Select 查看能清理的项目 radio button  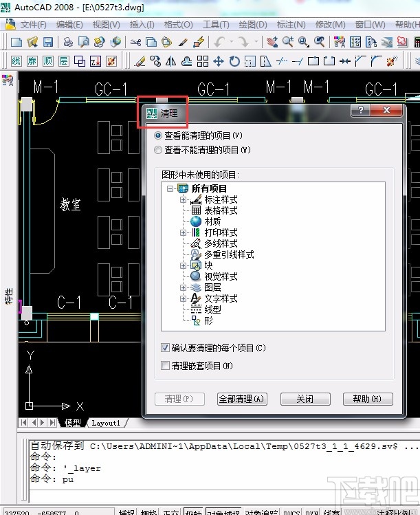coord(158,135)
